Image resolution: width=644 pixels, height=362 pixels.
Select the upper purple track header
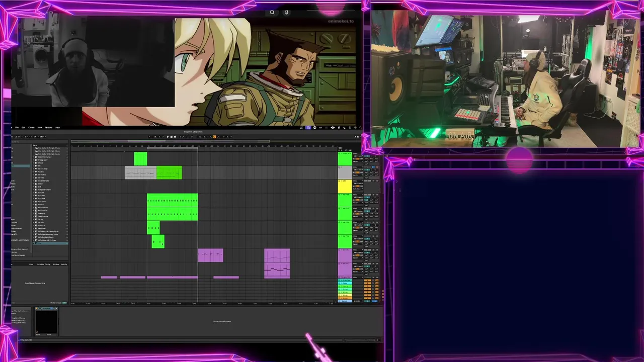click(345, 255)
